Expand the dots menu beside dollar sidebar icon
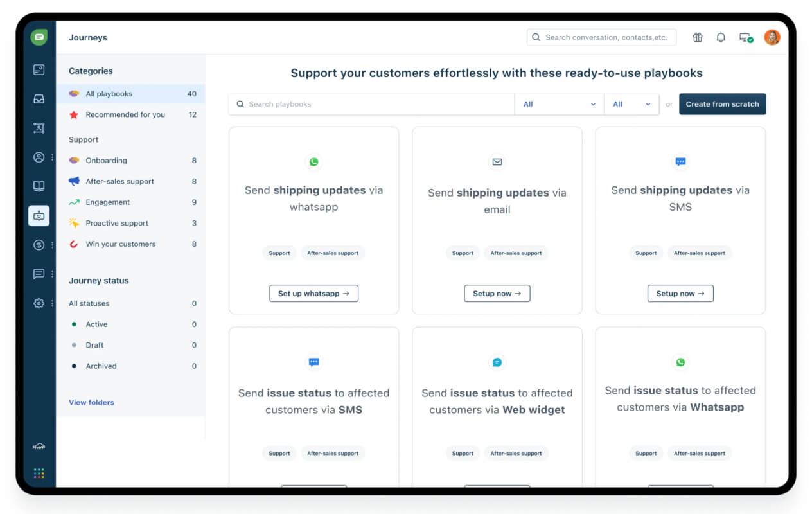The image size is (812, 514). (52, 245)
